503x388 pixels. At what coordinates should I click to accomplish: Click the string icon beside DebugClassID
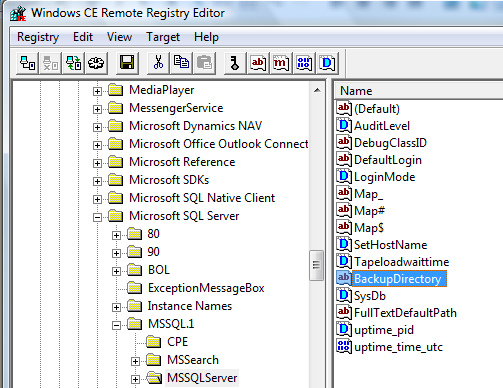344,142
